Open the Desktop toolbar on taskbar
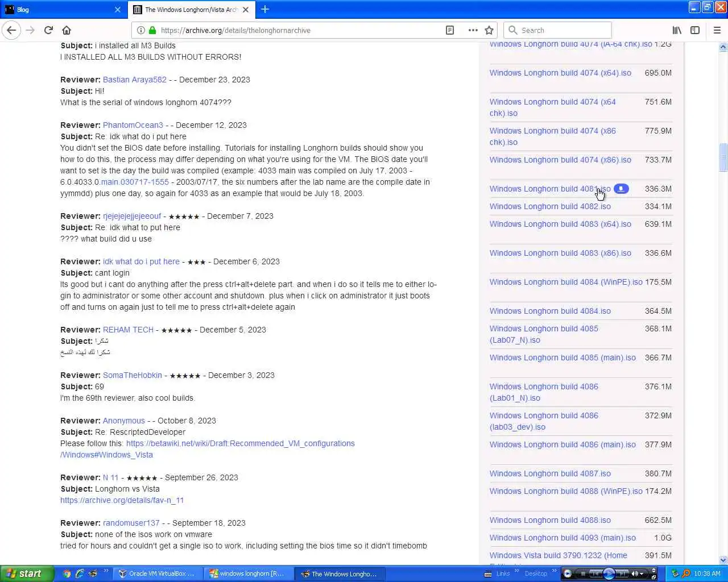728x582 pixels. coord(536,573)
